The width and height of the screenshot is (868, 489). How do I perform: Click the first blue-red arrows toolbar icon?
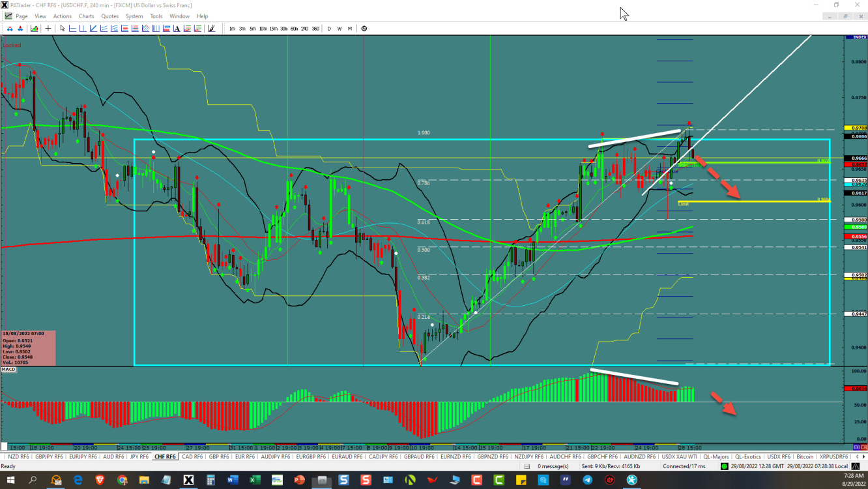click(10, 28)
